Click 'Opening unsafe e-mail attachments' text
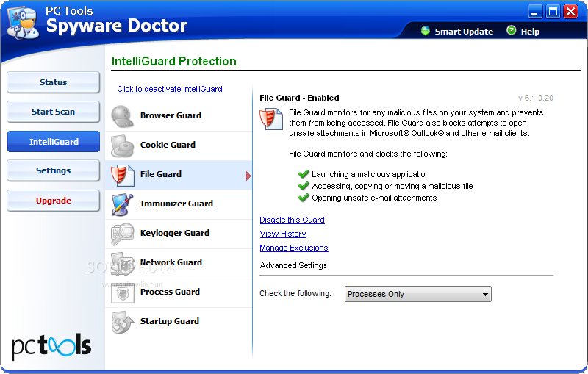The width and height of the screenshot is (588, 374). pos(374,198)
